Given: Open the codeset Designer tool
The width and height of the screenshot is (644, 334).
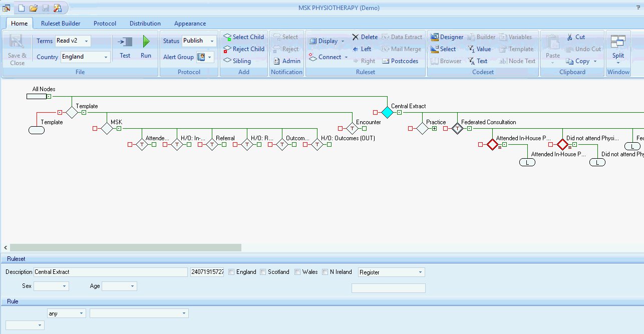Looking at the screenshot, I should 435,37.
